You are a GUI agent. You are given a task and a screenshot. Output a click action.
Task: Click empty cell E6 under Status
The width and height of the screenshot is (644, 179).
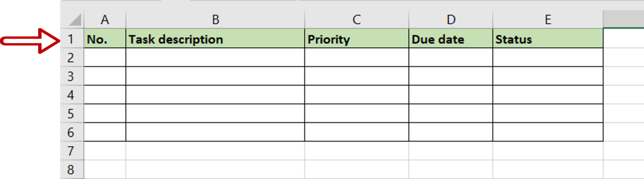548,132
